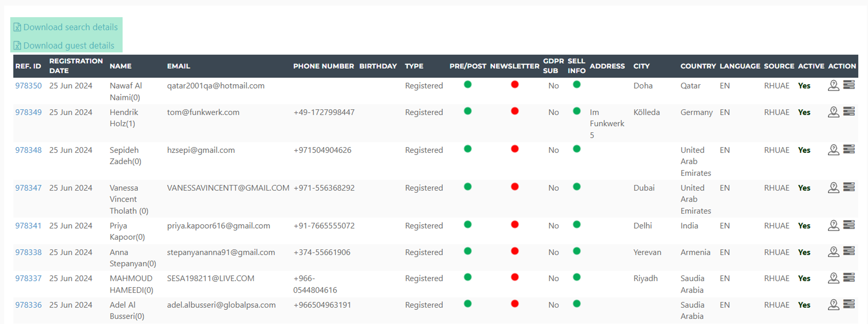Image resolution: width=868 pixels, height=324 pixels.
Task: Click Excel icon beside Download guest details
Action: pos(17,45)
